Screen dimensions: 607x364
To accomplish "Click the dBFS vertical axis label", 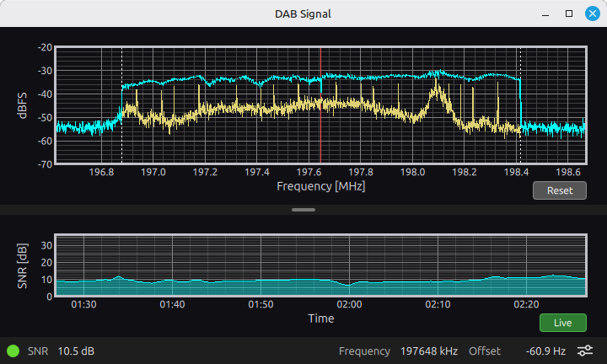I will pyautogui.click(x=22, y=105).
